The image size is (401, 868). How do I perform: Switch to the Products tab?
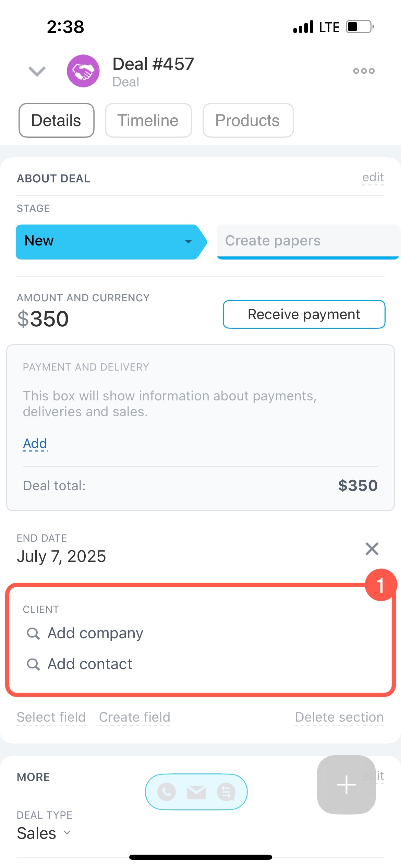pos(248,120)
